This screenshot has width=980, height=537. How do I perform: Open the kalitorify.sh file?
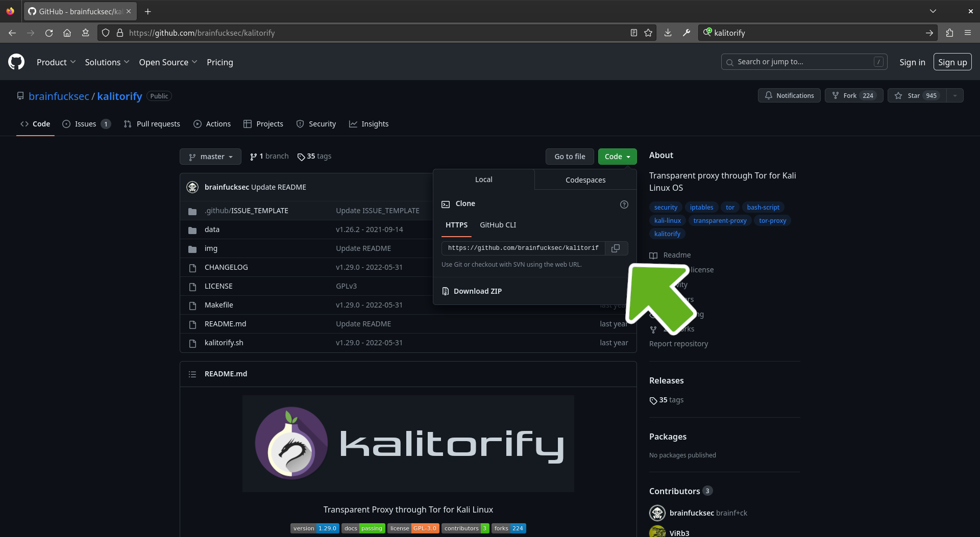(224, 343)
